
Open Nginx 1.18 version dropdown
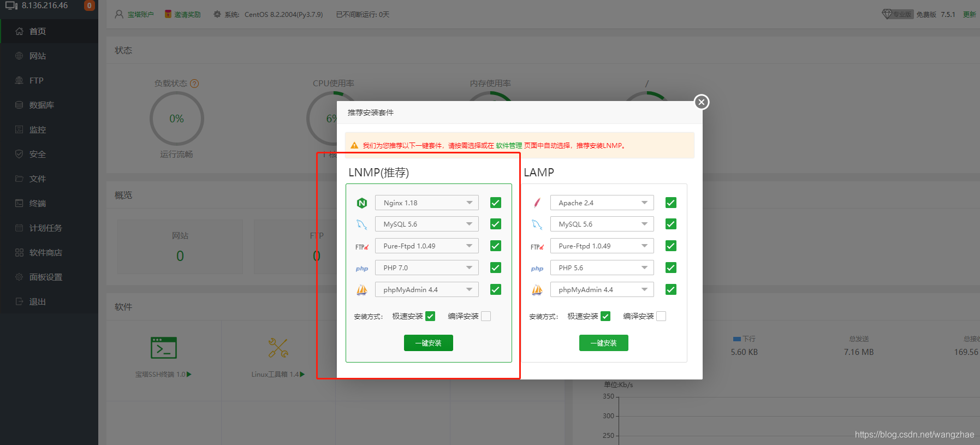pos(427,203)
